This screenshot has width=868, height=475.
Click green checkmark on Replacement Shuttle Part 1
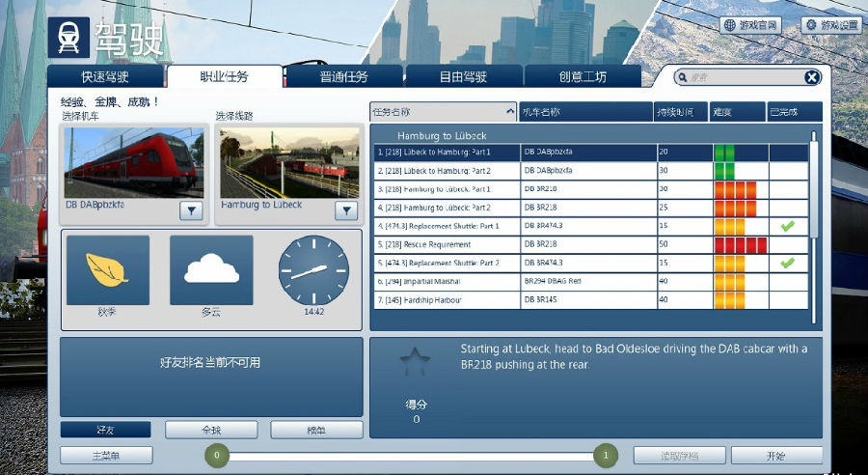tap(787, 226)
